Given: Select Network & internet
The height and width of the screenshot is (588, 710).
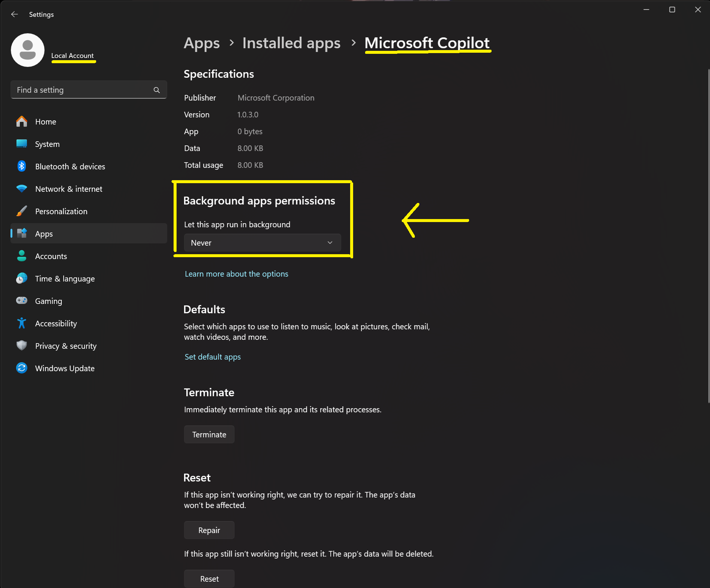Looking at the screenshot, I should (x=89, y=189).
